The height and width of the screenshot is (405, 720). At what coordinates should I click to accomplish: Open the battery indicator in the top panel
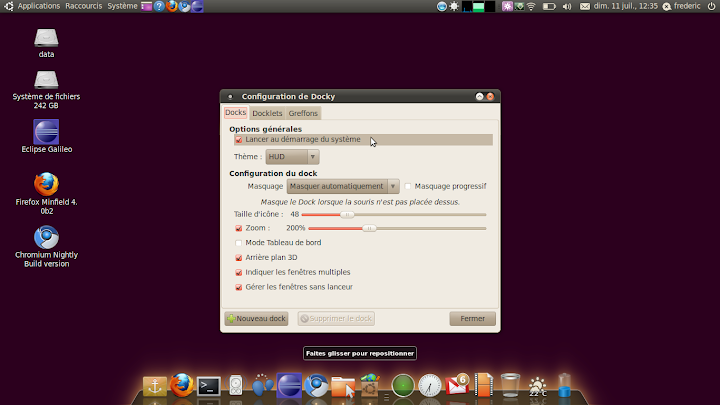pos(549,6)
